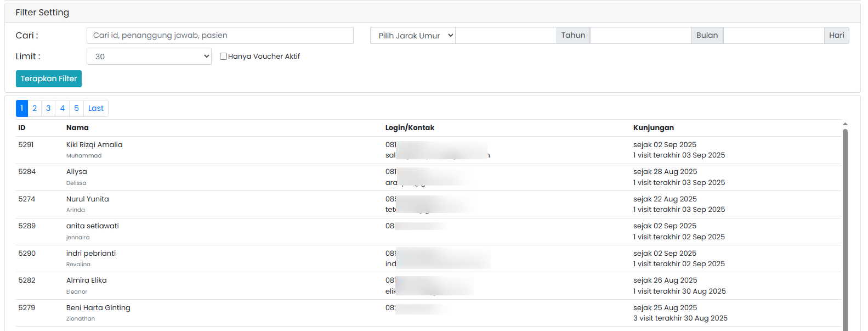This screenshot has width=868, height=331.
Task: Open the Pilih Jarak Umur dropdown
Action: click(x=413, y=35)
